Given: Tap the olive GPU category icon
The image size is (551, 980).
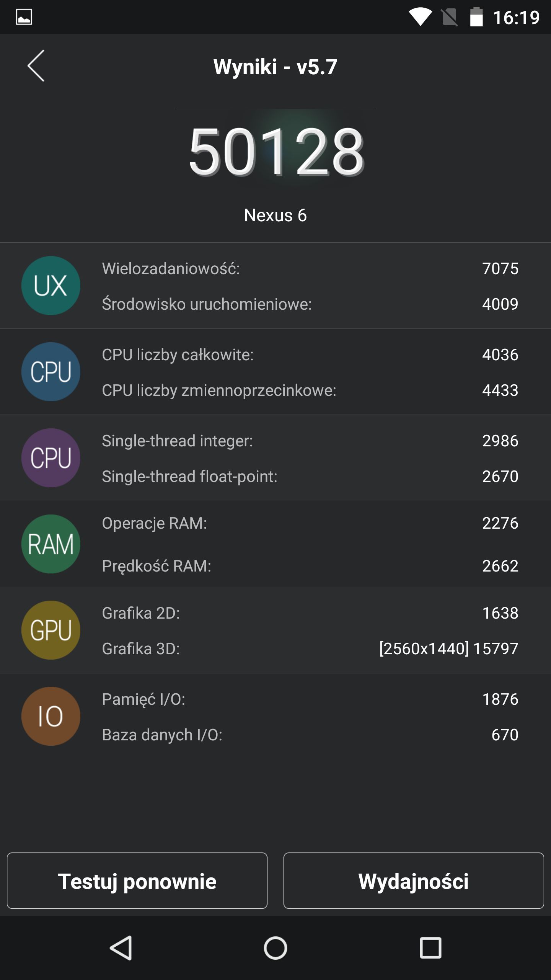Looking at the screenshot, I should click(x=51, y=630).
